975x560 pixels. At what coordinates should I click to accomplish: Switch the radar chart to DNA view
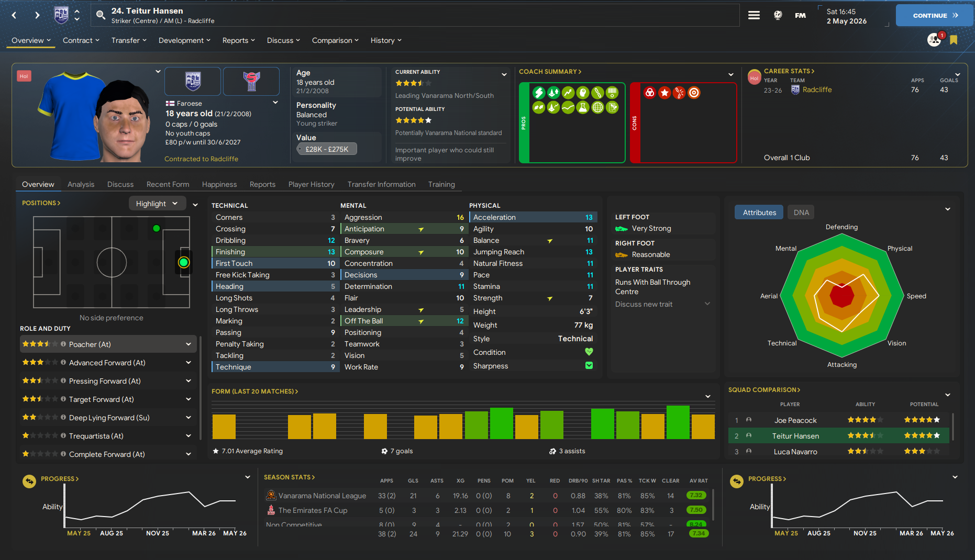[x=801, y=212]
